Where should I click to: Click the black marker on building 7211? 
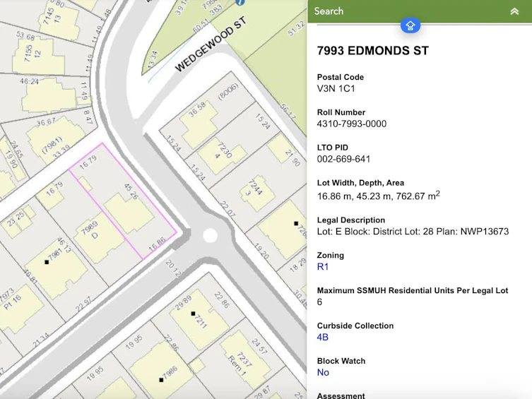[193, 314]
